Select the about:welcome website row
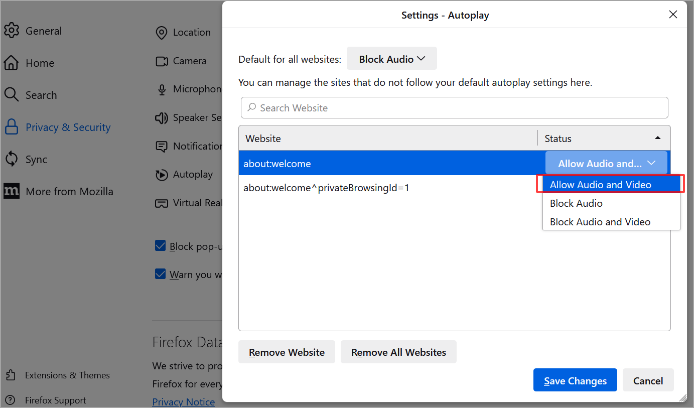 [x=392, y=163]
